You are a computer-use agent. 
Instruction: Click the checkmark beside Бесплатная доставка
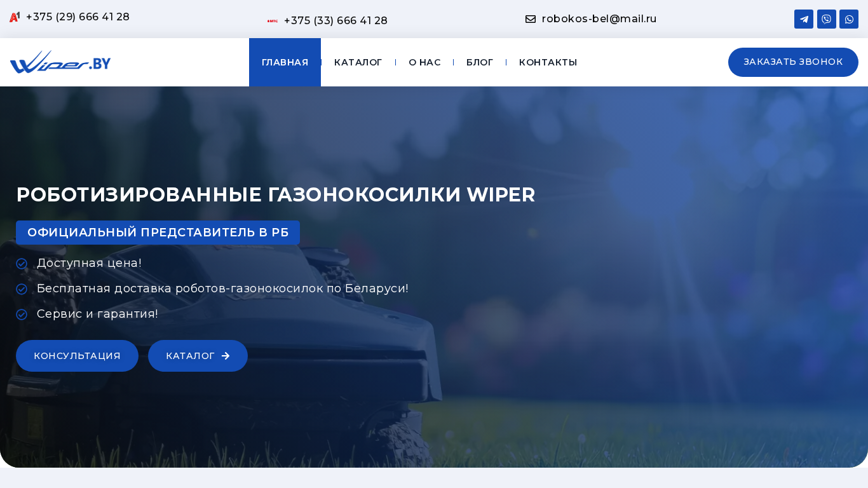click(x=22, y=289)
